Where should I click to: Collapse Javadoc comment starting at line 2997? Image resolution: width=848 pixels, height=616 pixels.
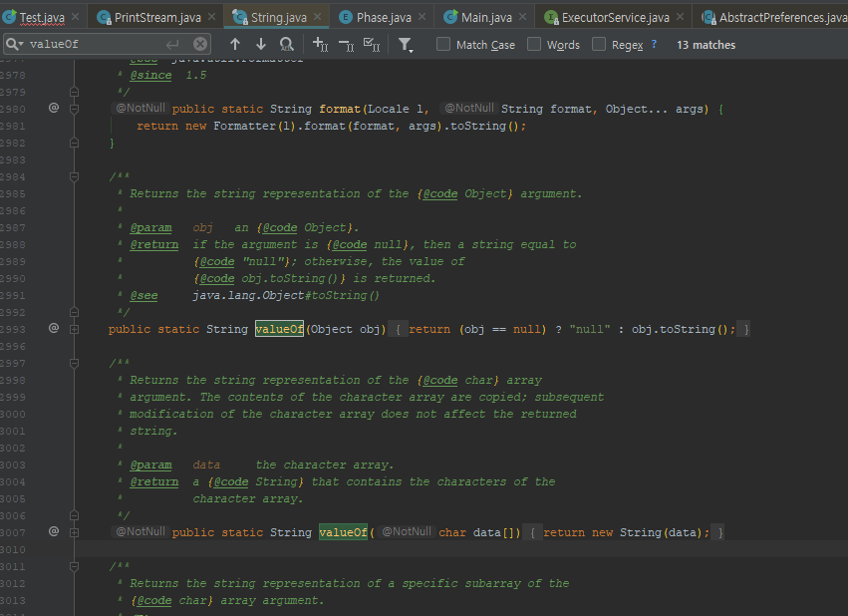tap(75, 363)
